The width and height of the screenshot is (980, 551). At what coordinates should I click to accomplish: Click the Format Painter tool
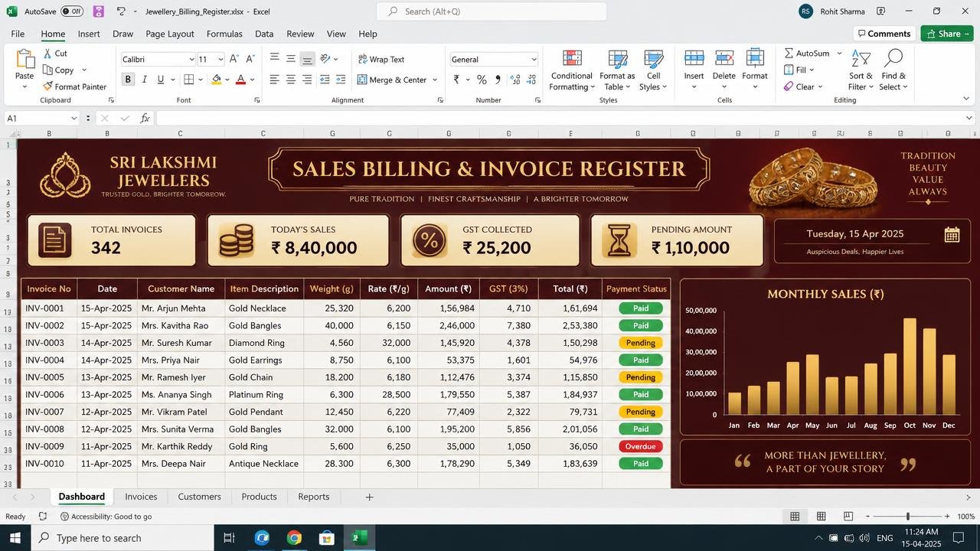click(74, 86)
